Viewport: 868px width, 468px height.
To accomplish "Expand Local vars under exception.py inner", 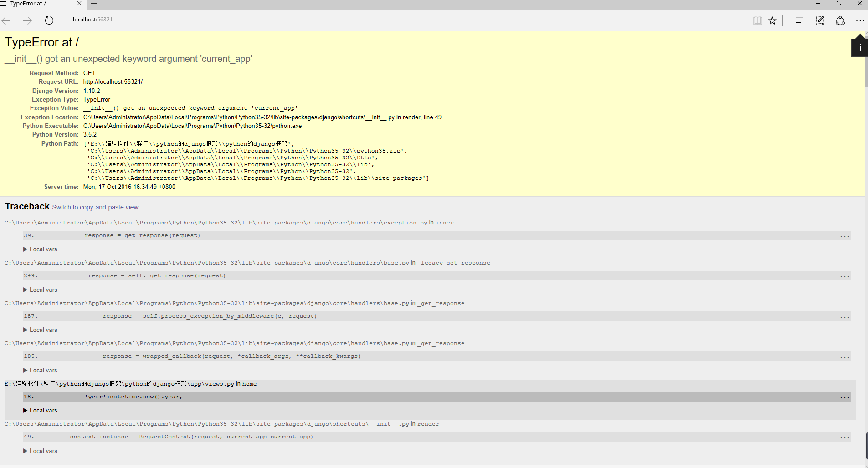I will (40, 249).
